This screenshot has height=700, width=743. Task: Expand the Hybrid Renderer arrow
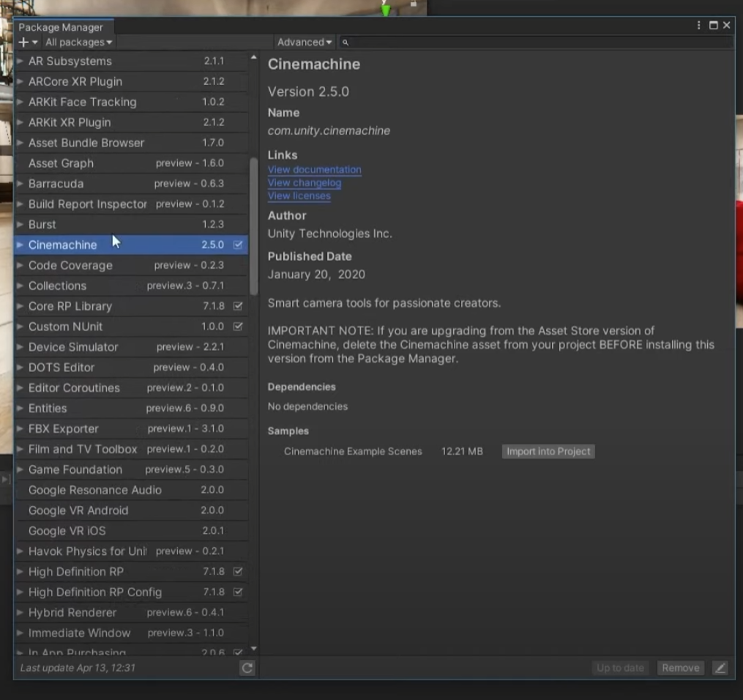click(20, 612)
